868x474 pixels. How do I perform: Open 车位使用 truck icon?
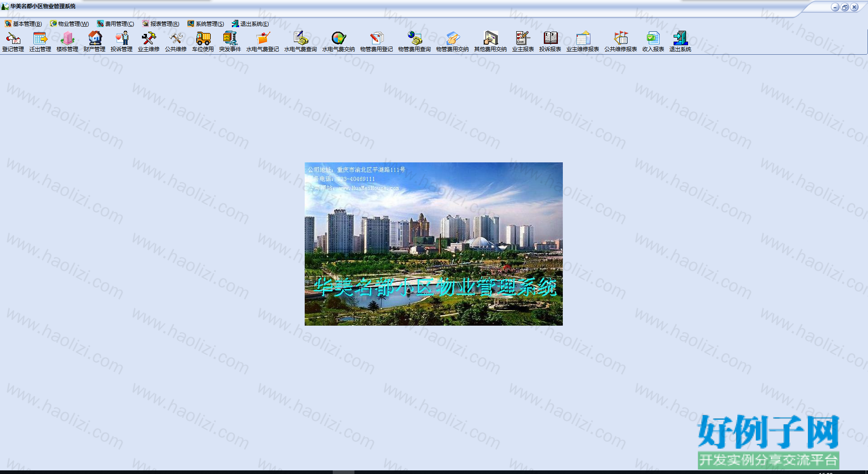pyautogui.click(x=203, y=42)
